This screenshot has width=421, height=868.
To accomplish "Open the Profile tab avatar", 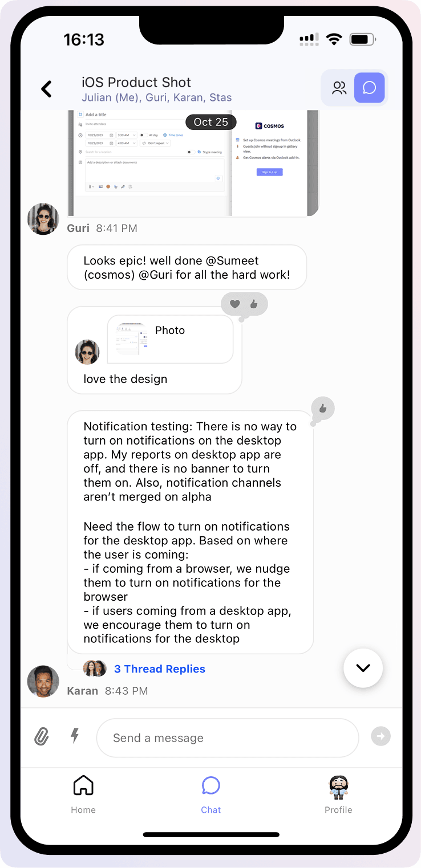I will click(x=338, y=788).
